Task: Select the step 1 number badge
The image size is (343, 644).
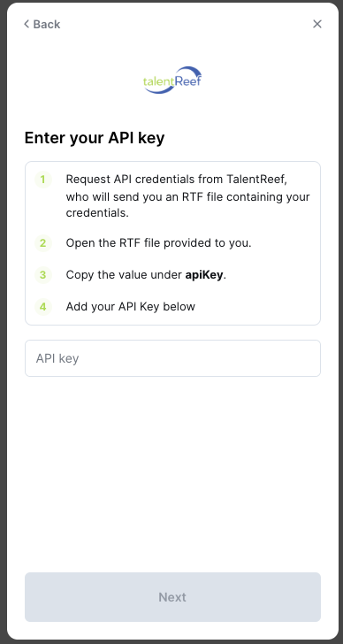Action: point(42,180)
